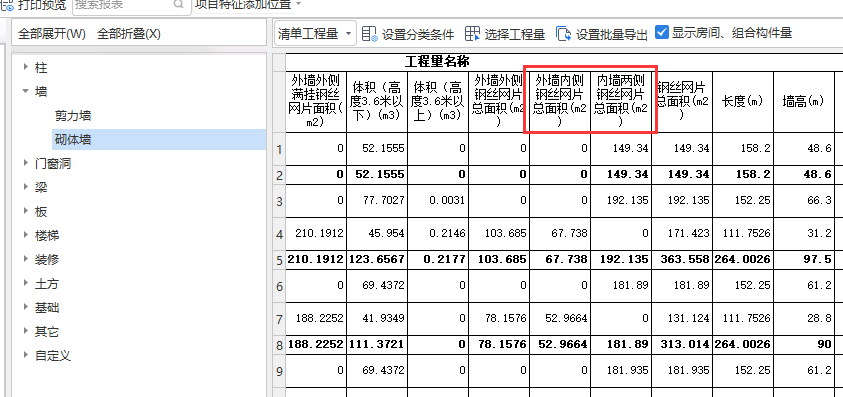Click cell value 313.014
This screenshot has width=843, height=397.
685,344
